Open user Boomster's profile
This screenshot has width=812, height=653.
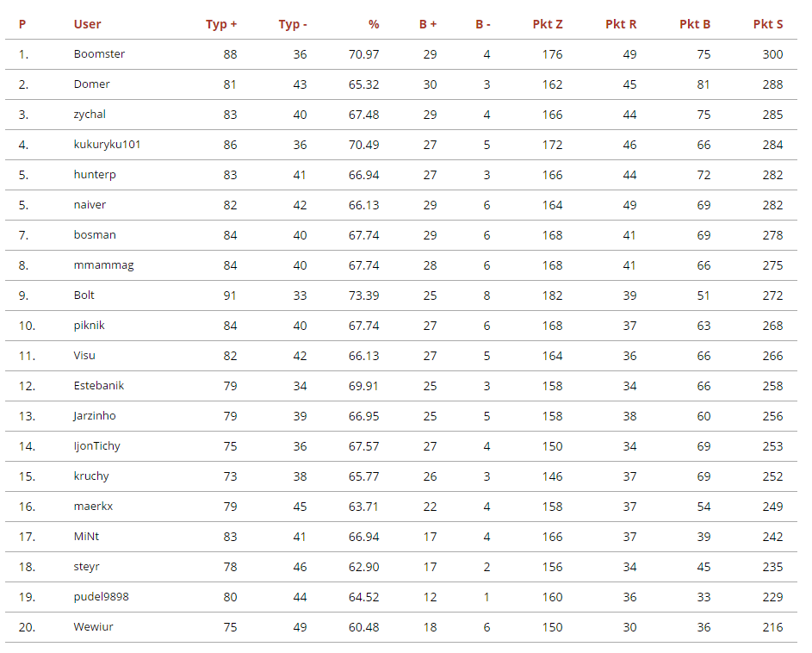pos(99,54)
